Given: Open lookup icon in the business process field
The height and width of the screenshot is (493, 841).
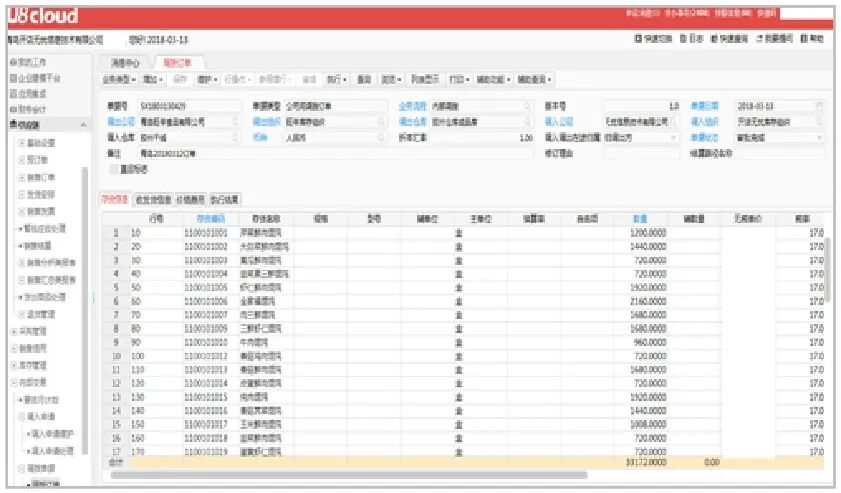Looking at the screenshot, I should (x=527, y=106).
